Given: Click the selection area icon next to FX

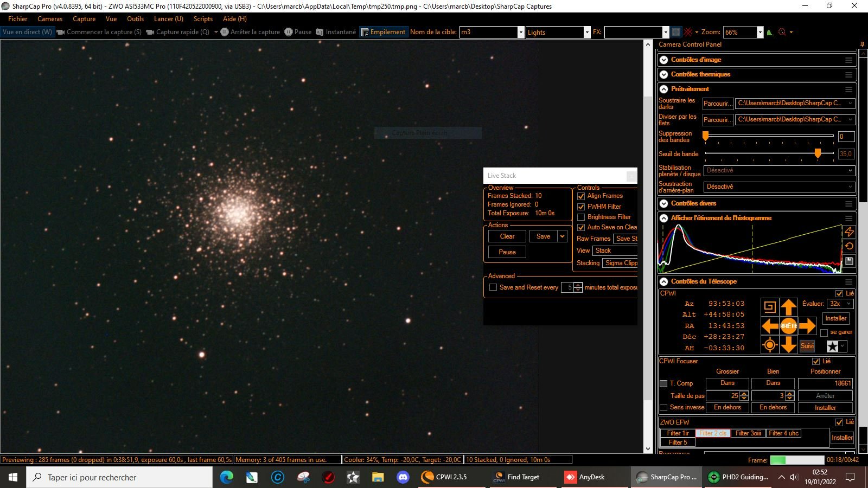Looking at the screenshot, I should point(676,32).
